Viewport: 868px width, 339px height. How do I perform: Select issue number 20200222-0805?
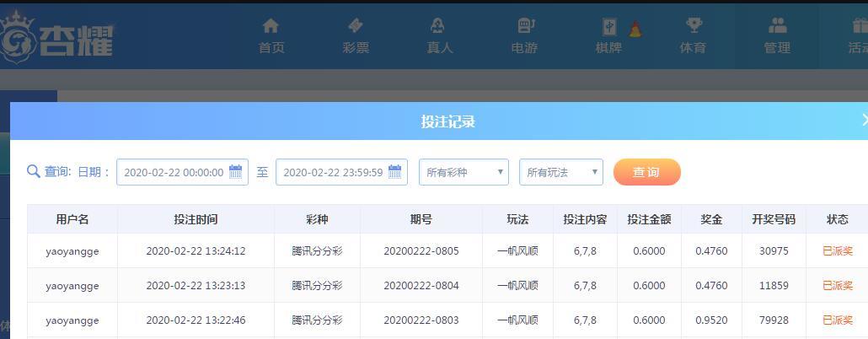point(421,251)
